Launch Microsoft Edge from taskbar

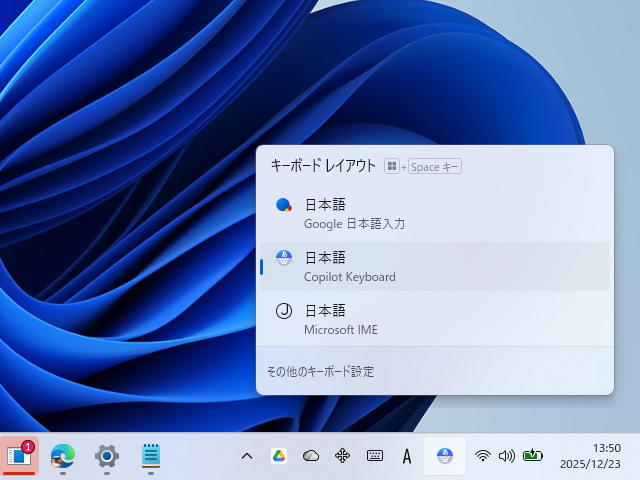[63, 456]
